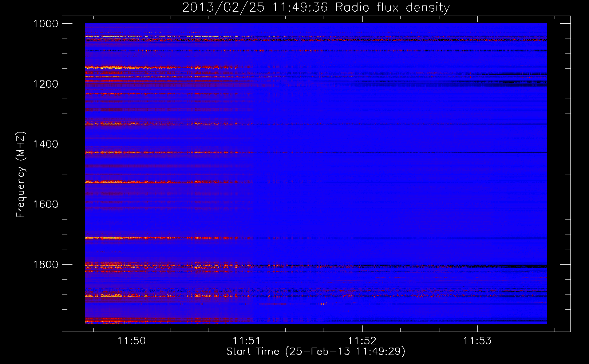This screenshot has height=364, width=589.
Task: Click the '1600' frequency axis label
Action: (46, 204)
